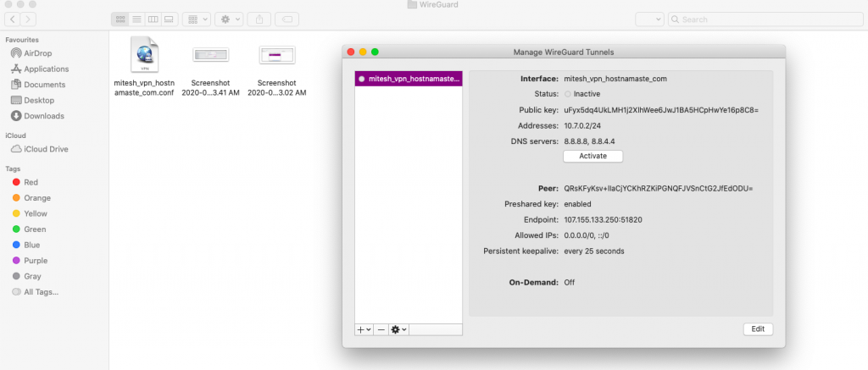Select the Purple tag
Viewport: 868px width, 370px height.
tap(30, 261)
